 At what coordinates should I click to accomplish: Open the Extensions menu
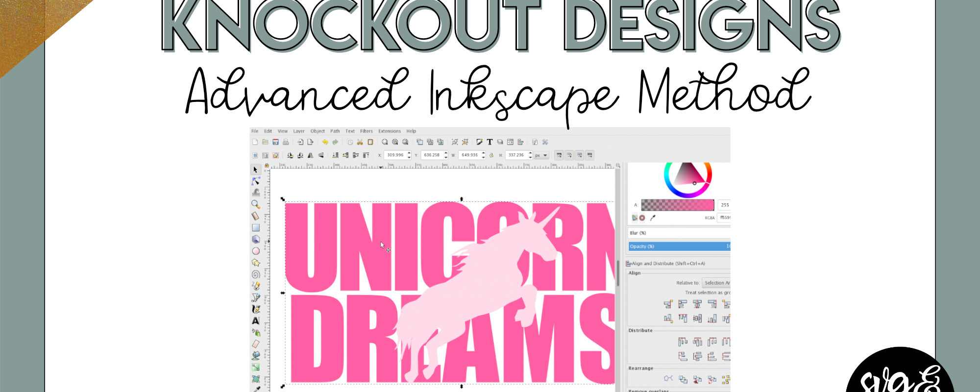(x=390, y=131)
